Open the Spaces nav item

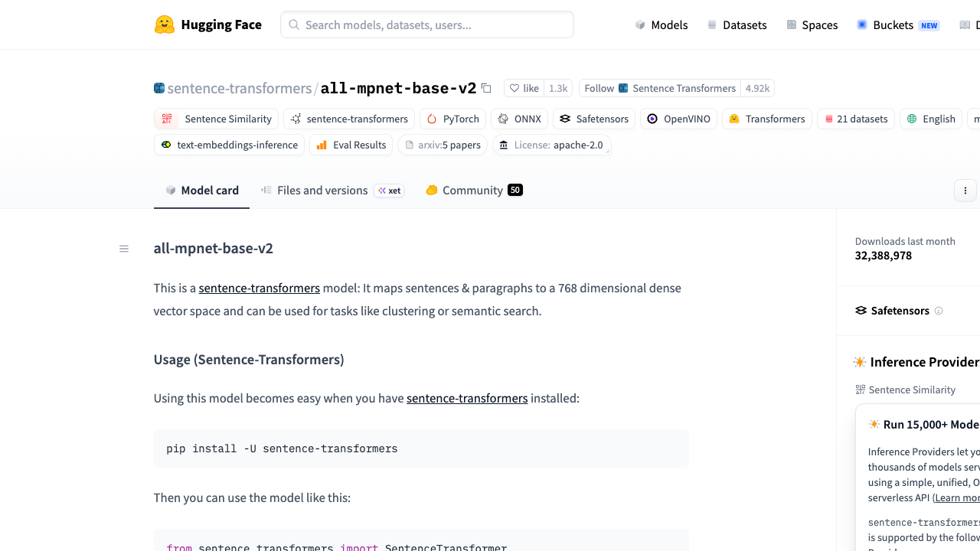point(812,24)
